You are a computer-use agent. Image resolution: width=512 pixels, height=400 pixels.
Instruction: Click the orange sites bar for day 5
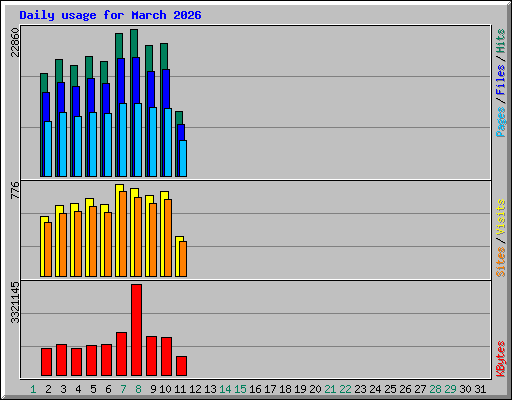click(93, 241)
